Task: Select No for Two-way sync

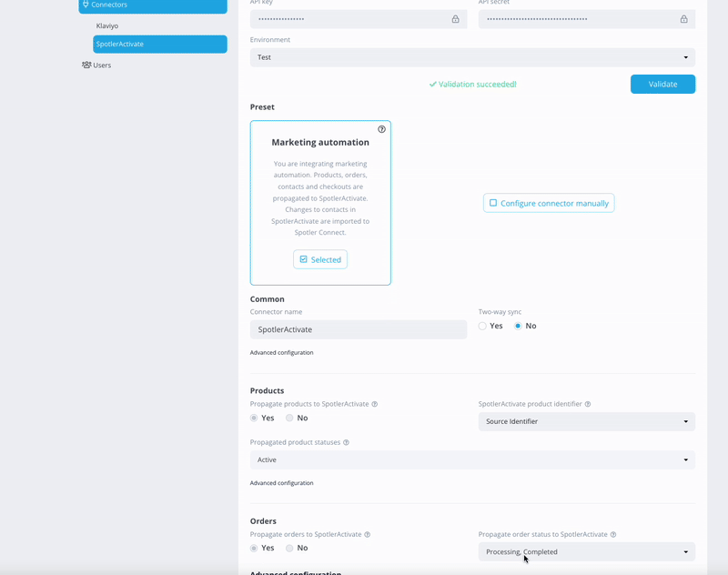Action: tap(518, 327)
